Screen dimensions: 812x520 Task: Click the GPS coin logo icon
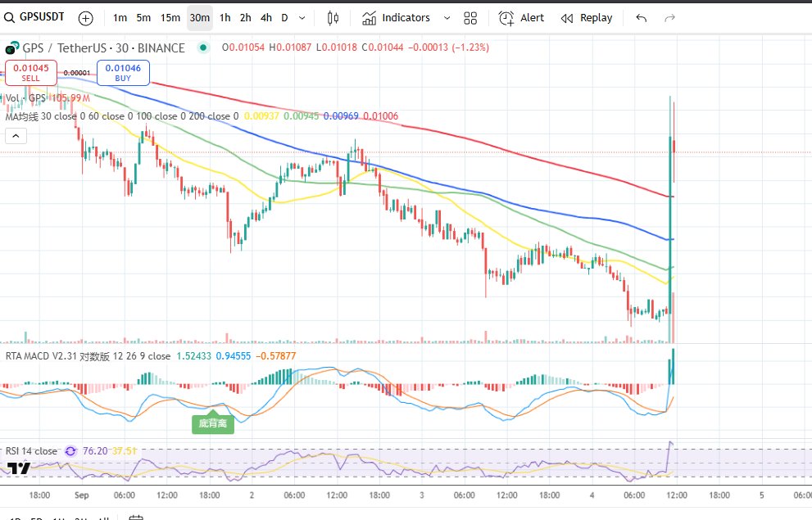(12, 48)
